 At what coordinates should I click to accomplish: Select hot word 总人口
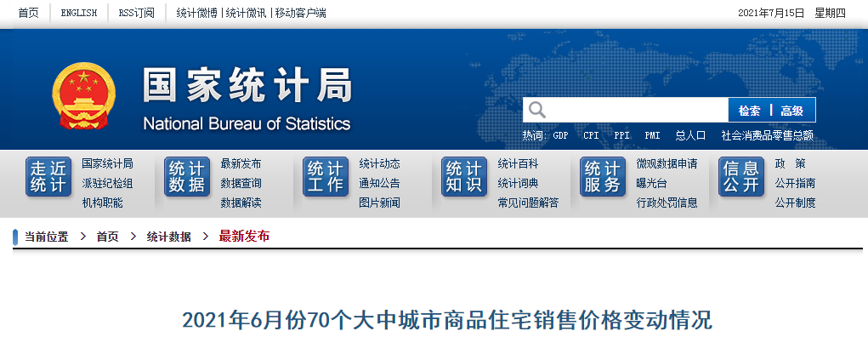[690, 136]
